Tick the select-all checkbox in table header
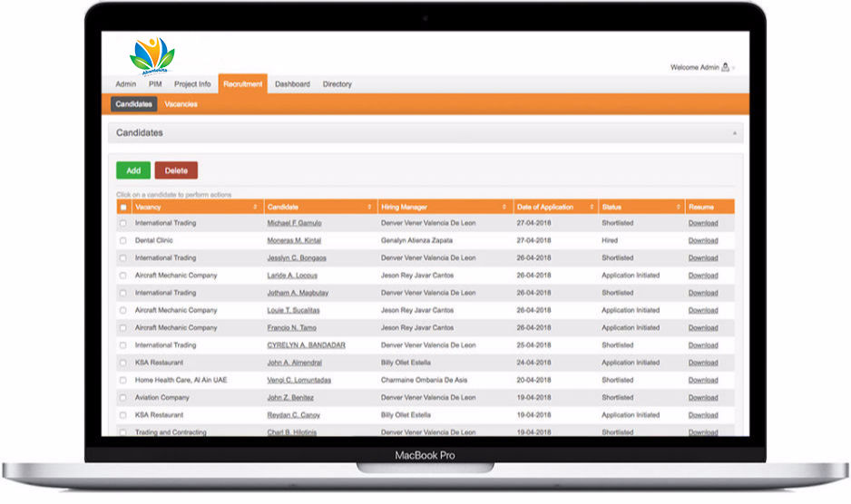This screenshot has width=851, height=504. [123, 208]
